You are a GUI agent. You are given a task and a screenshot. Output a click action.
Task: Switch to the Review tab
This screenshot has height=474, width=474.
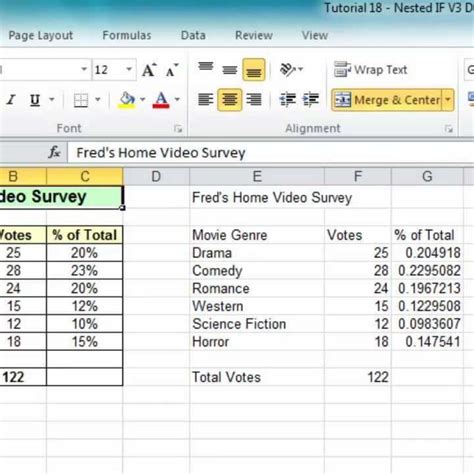click(254, 35)
